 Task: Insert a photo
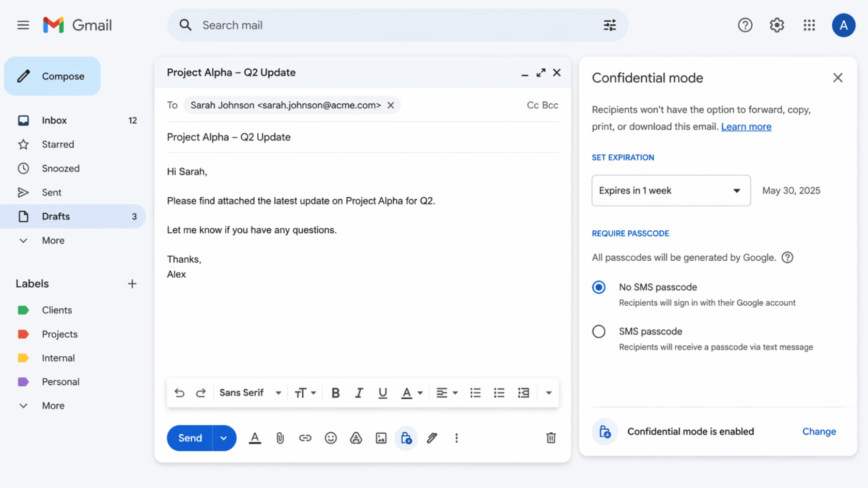pyautogui.click(x=381, y=438)
